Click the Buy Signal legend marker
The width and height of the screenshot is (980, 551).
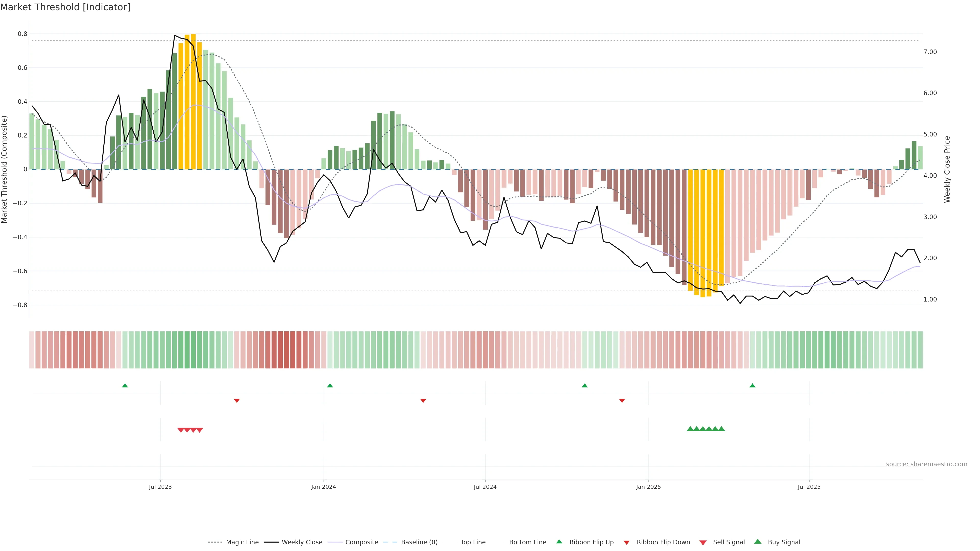tap(758, 542)
